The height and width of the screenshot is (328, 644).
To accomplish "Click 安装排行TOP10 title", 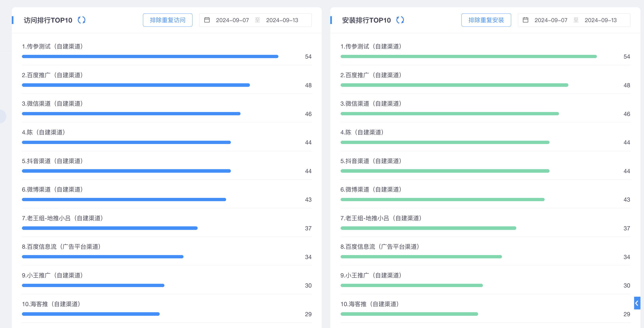I will (366, 20).
